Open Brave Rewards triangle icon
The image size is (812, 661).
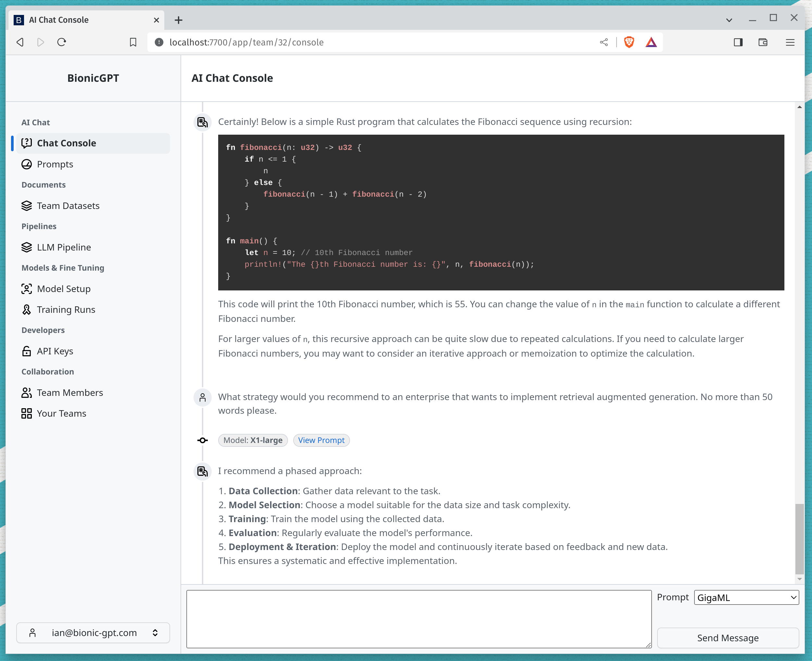click(x=651, y=42)
